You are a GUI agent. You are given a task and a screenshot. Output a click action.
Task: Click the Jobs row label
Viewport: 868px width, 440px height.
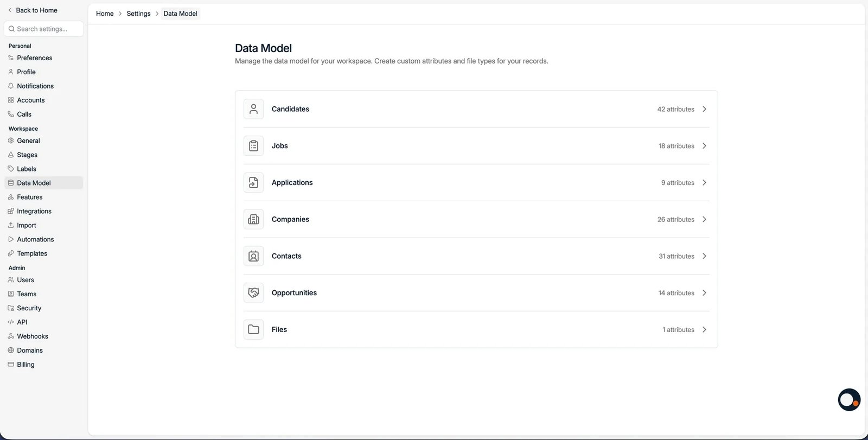coord(280,146)
